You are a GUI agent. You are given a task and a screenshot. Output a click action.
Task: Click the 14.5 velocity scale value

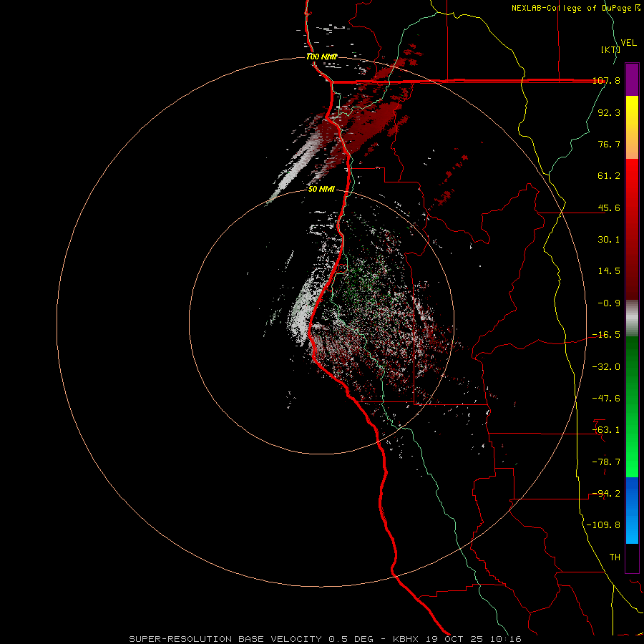click(609, 271)
